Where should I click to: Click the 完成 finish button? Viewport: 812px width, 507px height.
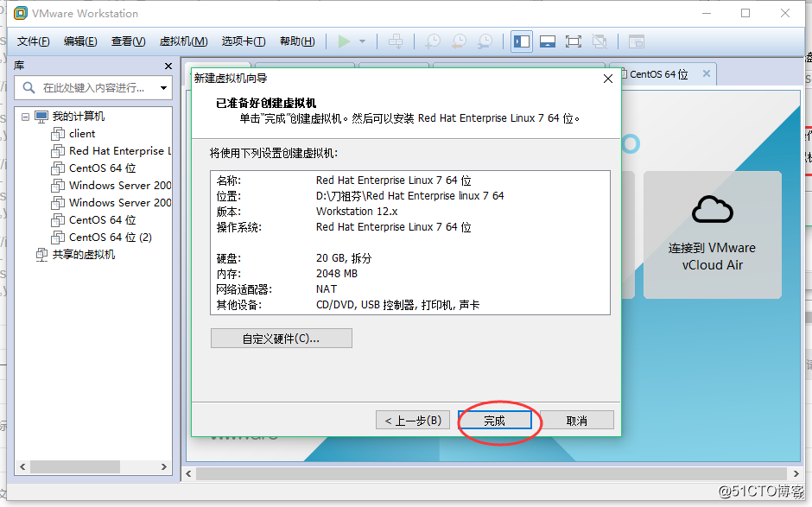tap(495, 420)
